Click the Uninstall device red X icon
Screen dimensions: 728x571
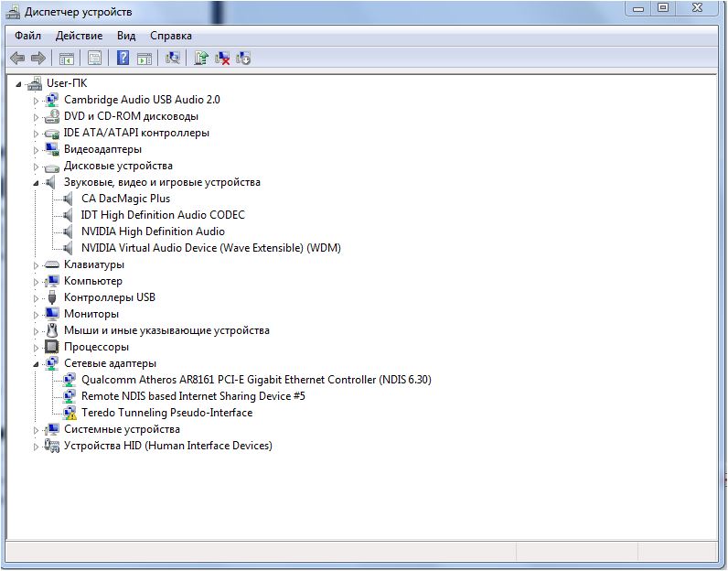click(x=222, y=59)
